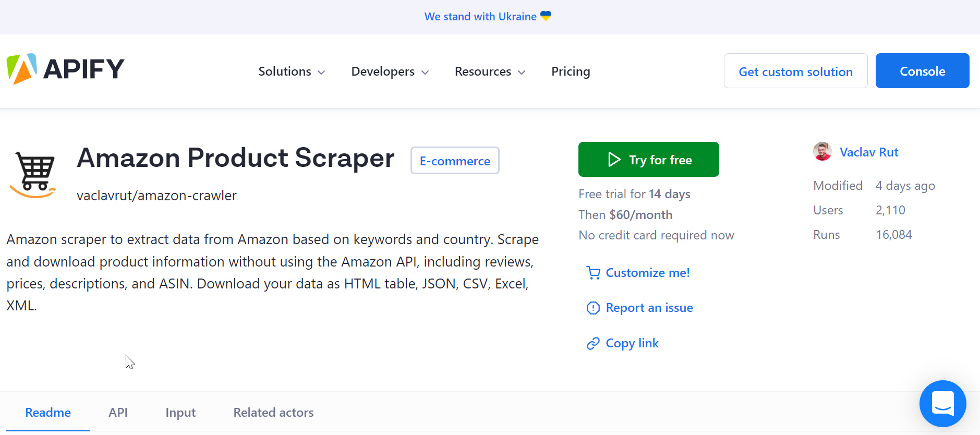Click Get custom solution button
The width and height of the screenshot is (980, 435).
click(795, 71)
